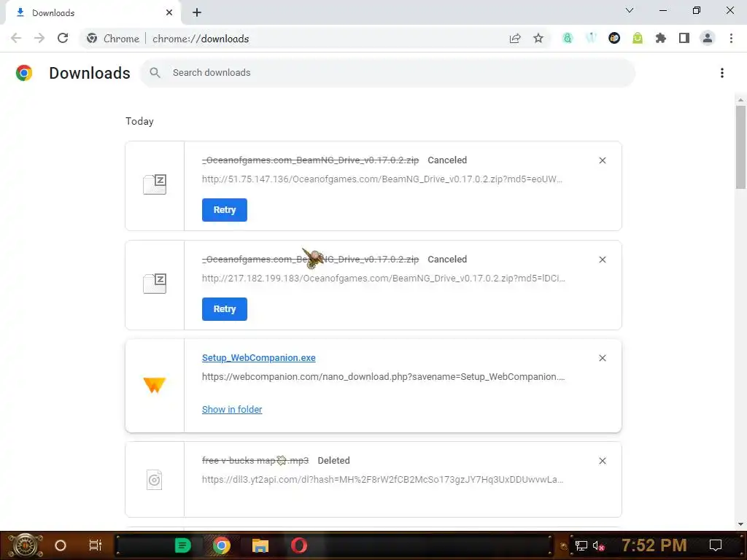Reload the Downloads page
Image resolution: width=747 pixels, height=560 pixels.
[63, 38]
